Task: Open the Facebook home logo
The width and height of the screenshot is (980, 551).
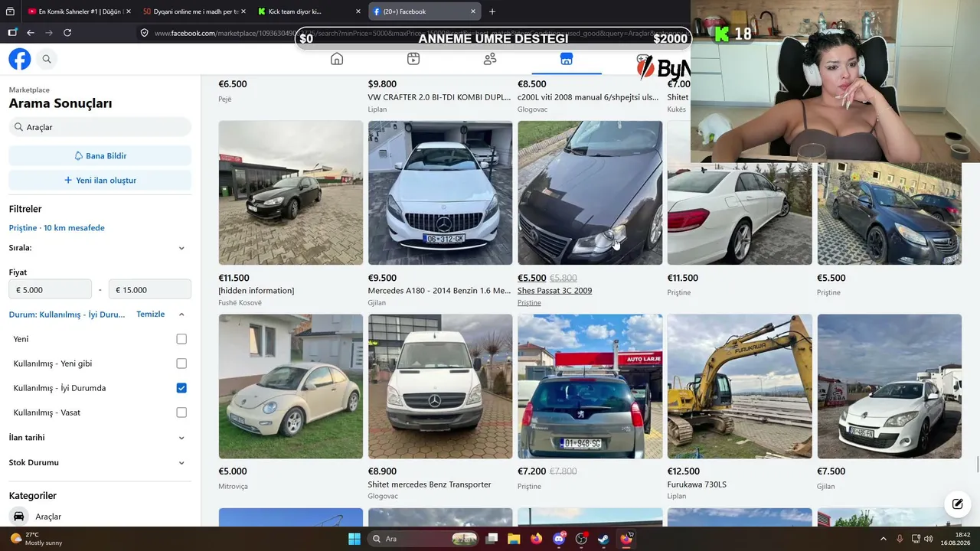Action: [20, 59]
